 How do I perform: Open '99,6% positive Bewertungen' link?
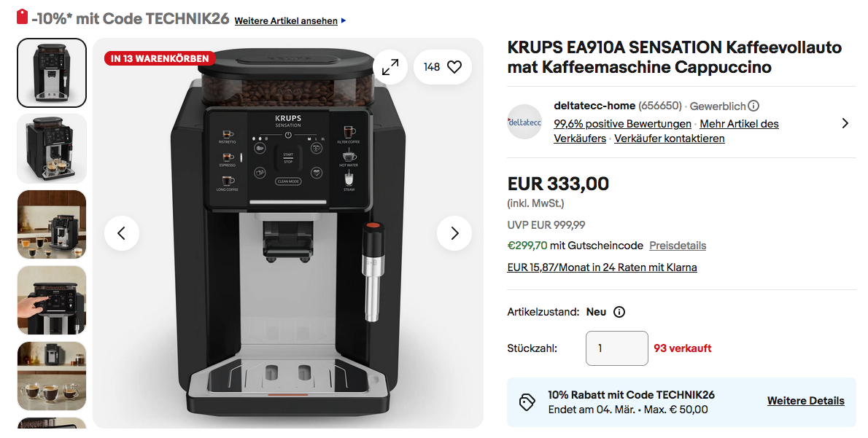[x=622, y=124]
